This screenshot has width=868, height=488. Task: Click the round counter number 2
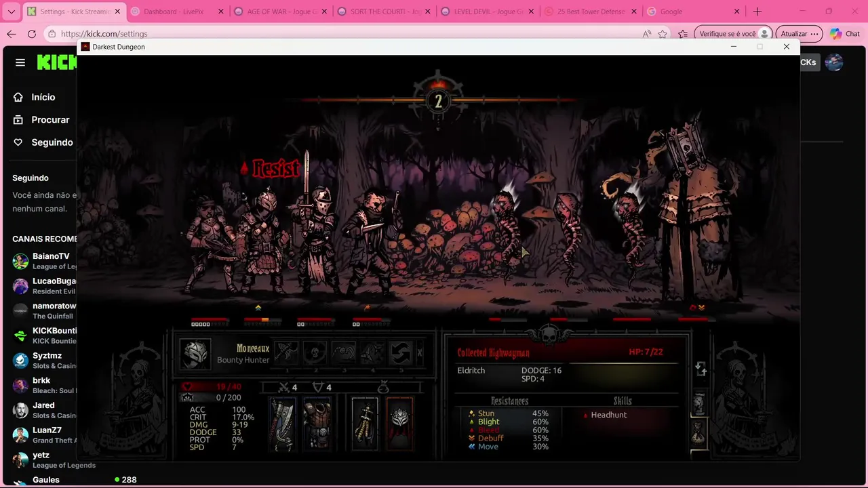click(x=438, y=101)
